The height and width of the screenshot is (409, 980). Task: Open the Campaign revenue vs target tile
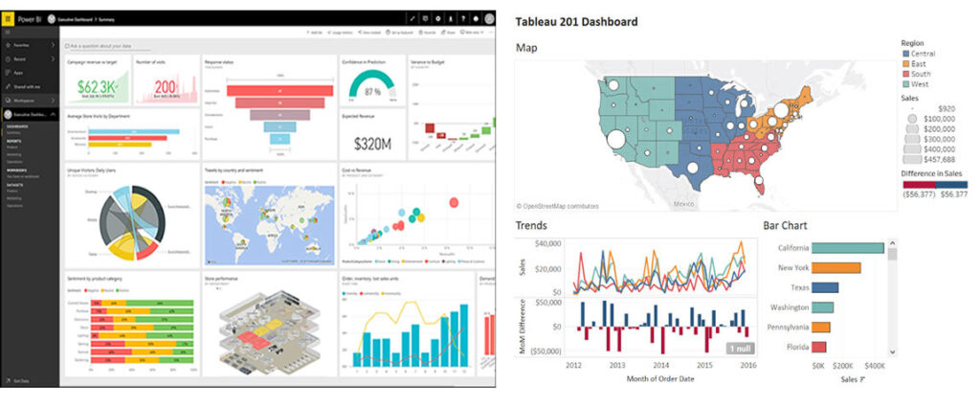99,80
